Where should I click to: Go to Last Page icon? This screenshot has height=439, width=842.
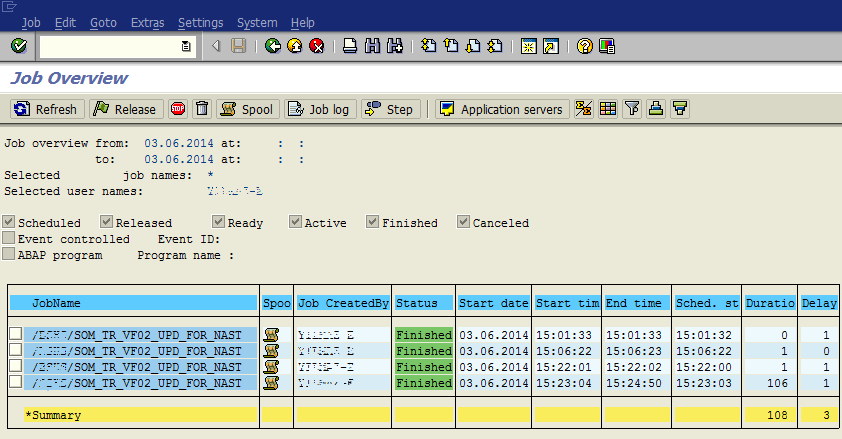coord(495,46)
